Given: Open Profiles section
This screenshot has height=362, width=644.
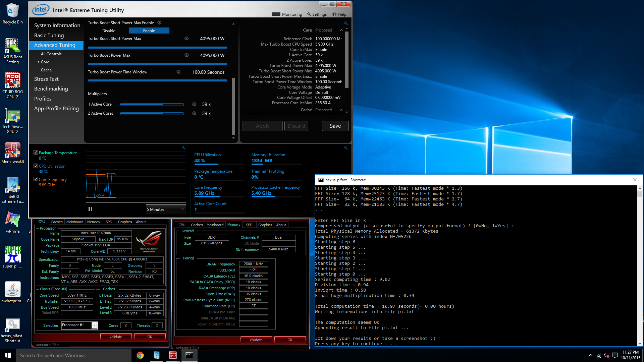Looking at the screenshot, I should pyautogui.click(x=43, y=99).
